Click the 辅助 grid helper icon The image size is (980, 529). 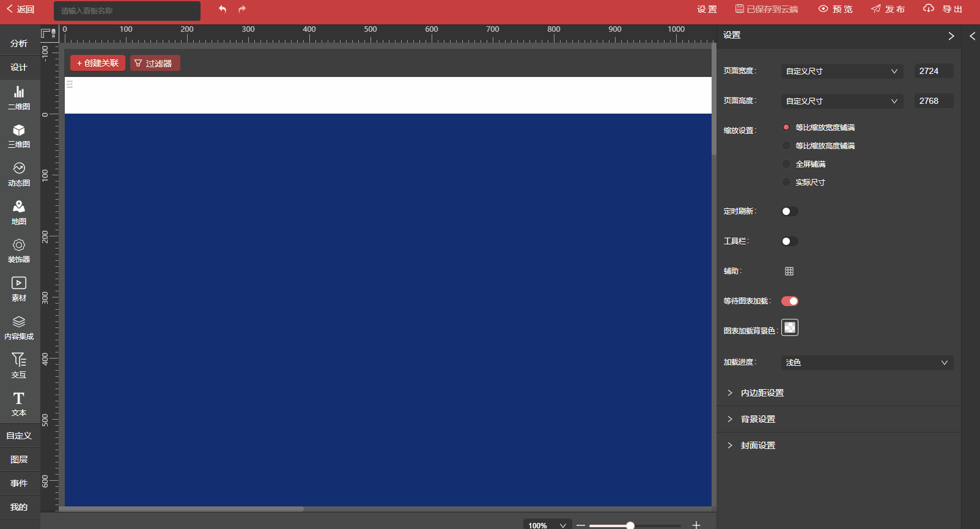(789, 271)
